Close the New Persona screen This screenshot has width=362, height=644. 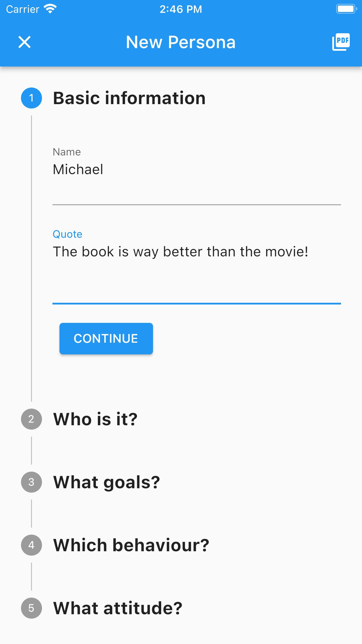point(24,42)
